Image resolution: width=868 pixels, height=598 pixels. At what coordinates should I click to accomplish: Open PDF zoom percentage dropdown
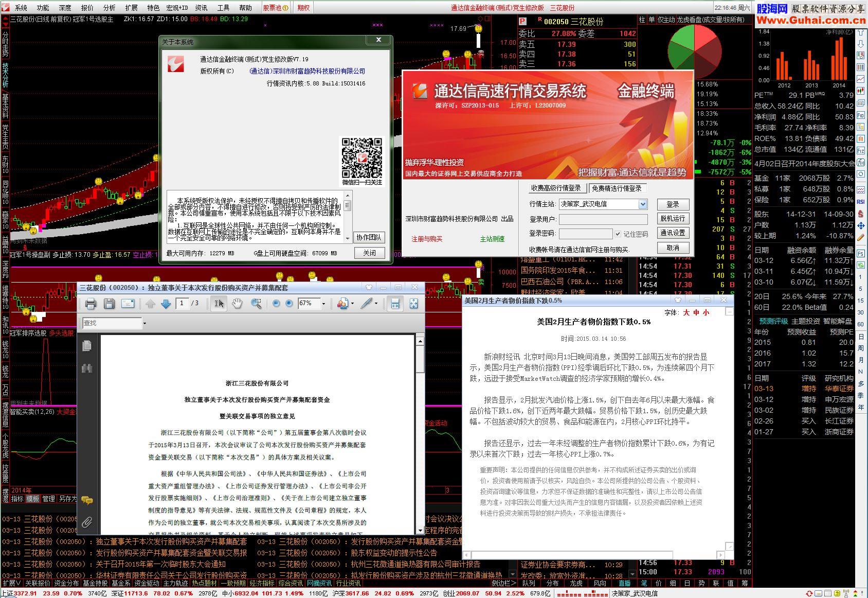coord(323,304)
